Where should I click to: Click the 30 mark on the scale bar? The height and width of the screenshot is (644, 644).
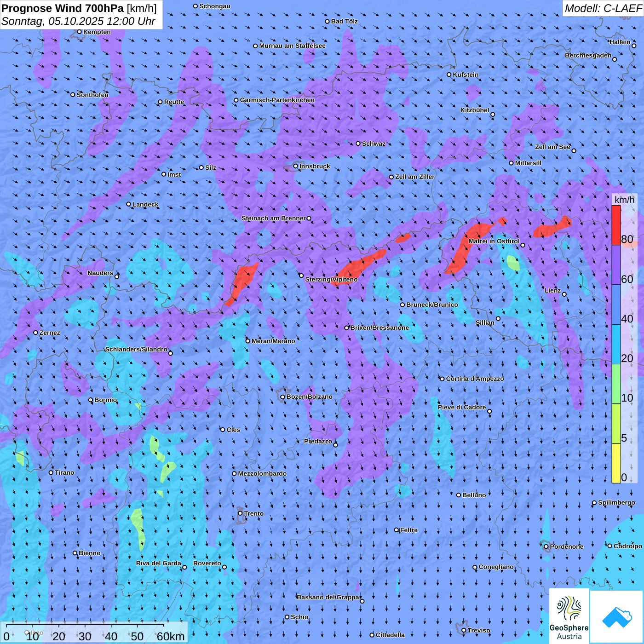[85, 636]
